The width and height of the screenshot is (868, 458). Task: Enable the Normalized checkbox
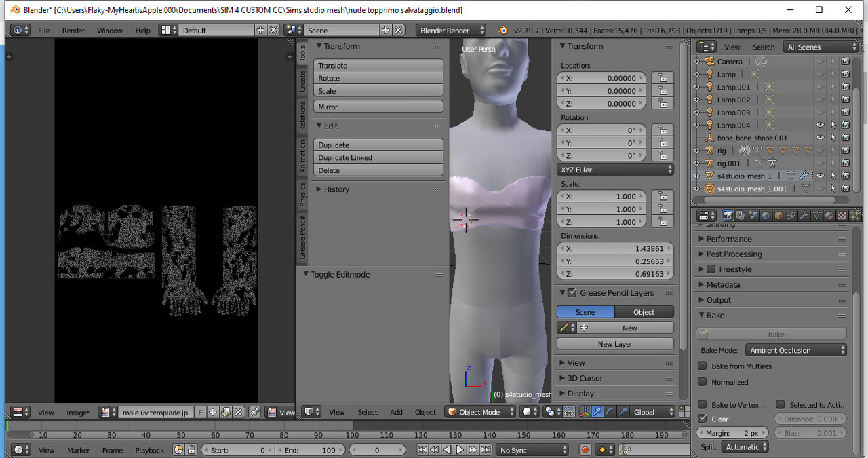tap(703, 382)
